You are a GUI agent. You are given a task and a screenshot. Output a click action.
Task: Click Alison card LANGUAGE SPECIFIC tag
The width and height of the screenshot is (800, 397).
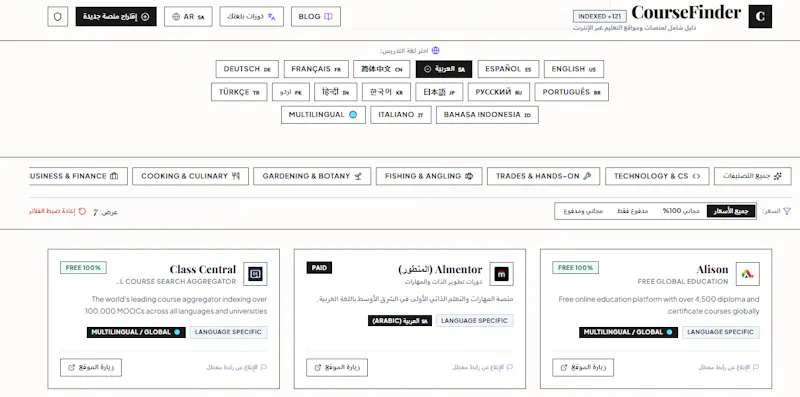coord(720,332)
